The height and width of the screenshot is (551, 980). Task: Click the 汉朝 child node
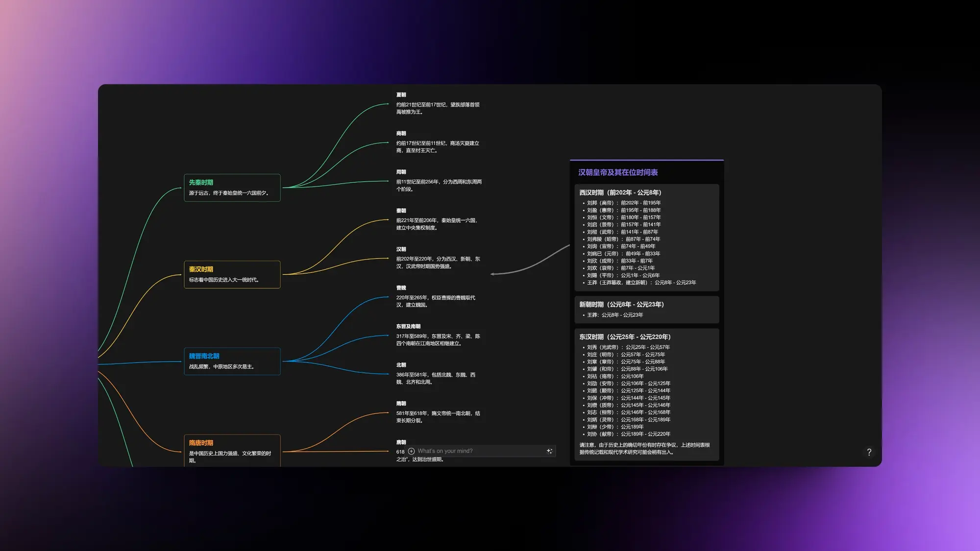point(438,258)
